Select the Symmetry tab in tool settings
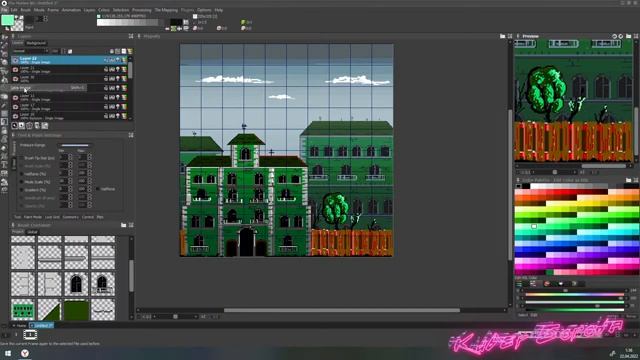640x360 pixels. 71,217
